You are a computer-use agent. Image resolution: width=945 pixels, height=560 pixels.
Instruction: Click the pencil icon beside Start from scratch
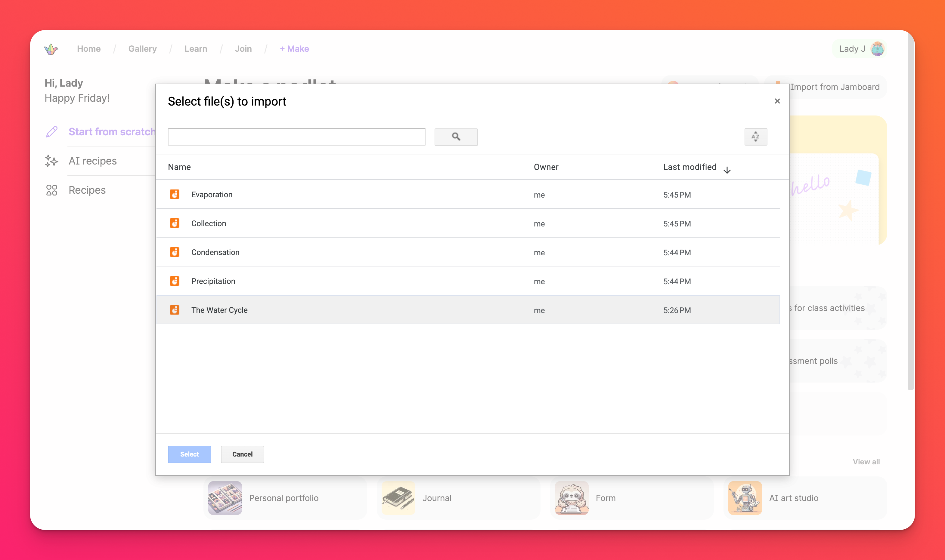click(x=52, y=132)
